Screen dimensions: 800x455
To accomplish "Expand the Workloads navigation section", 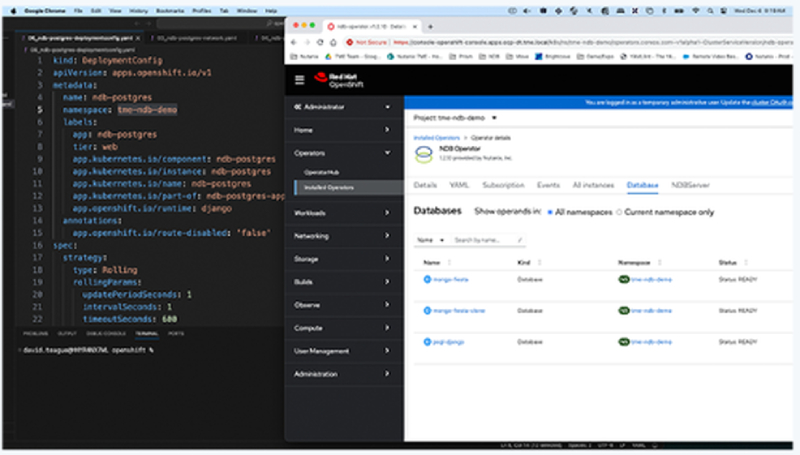I will pos(344,213).
